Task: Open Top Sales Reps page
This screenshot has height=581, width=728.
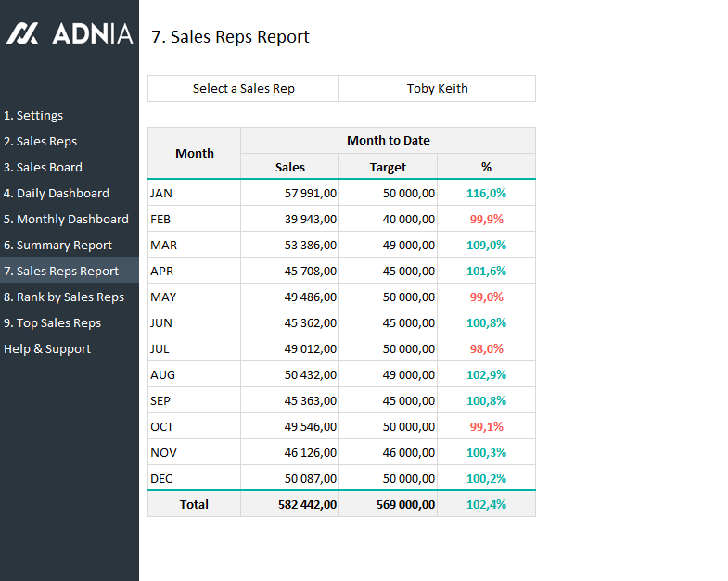Action: [53, 323]
